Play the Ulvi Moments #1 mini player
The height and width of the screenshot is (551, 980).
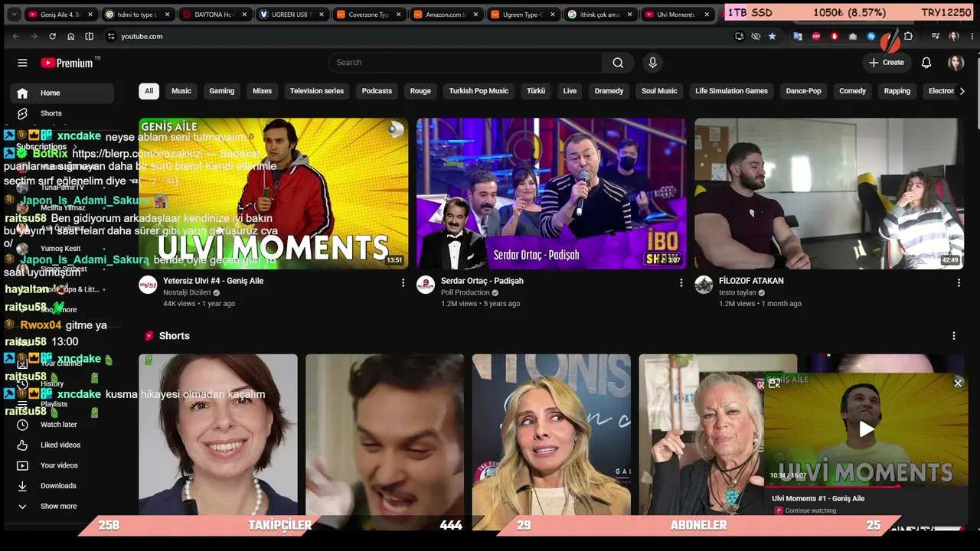[866, 429]
